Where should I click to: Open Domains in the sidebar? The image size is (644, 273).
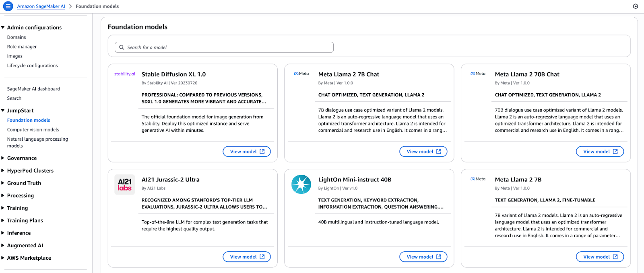17,37
